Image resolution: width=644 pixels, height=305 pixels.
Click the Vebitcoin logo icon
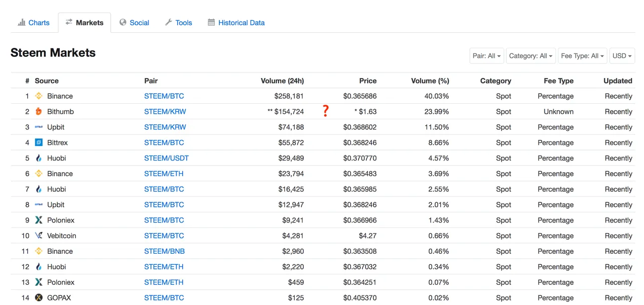tap(39, 236)
